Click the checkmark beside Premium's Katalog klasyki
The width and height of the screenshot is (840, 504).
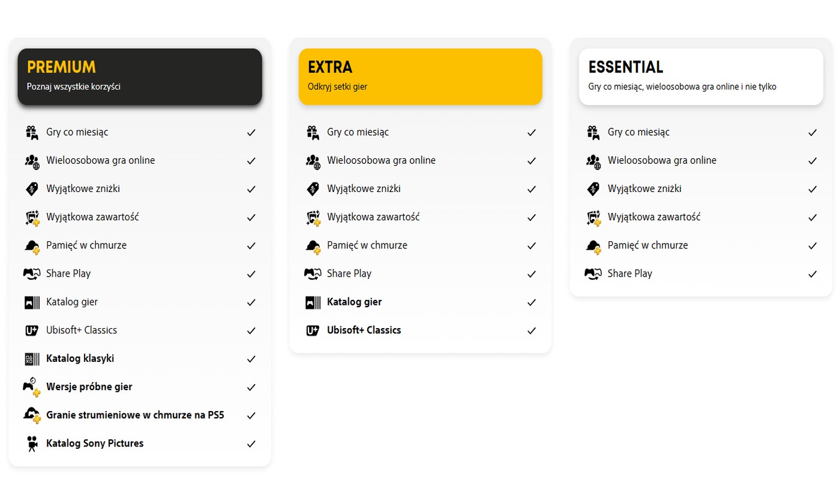251,359
